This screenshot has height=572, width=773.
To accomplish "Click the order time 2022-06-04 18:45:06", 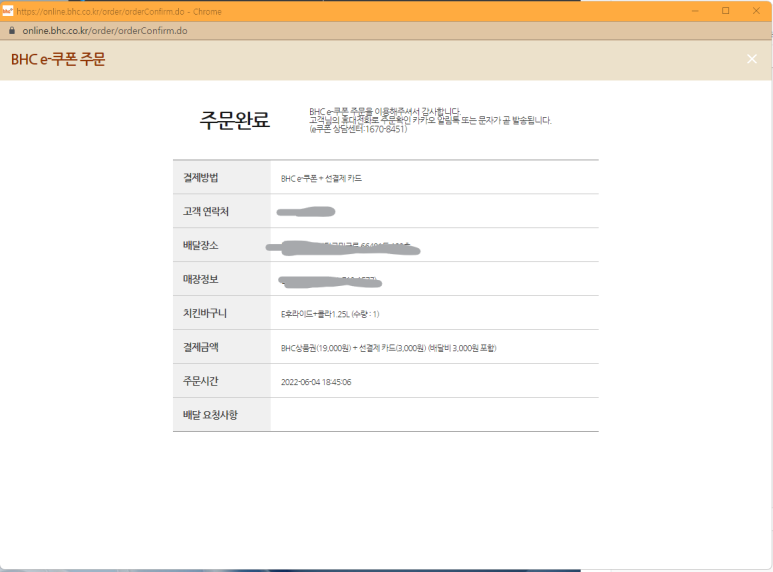I will pos(316,382).
